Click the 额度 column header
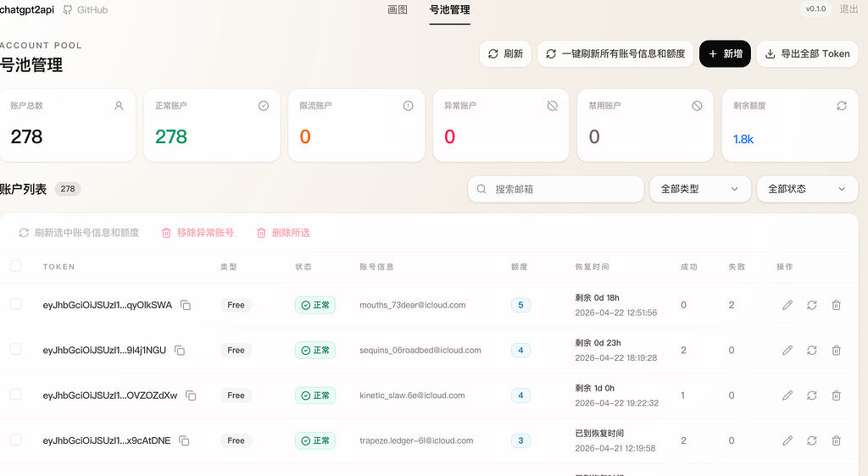Screen dimensions: 868x476 tap(520, 267)
